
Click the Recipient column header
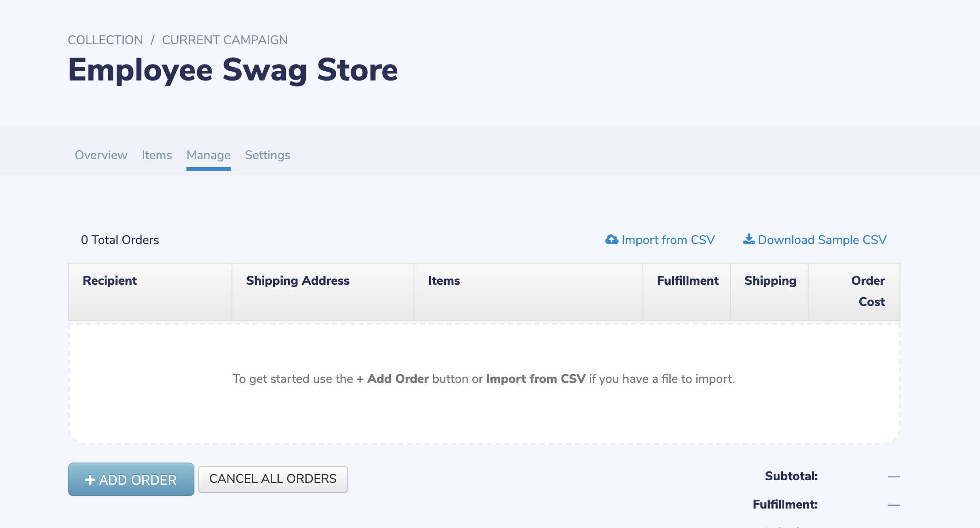pos(110,281)
